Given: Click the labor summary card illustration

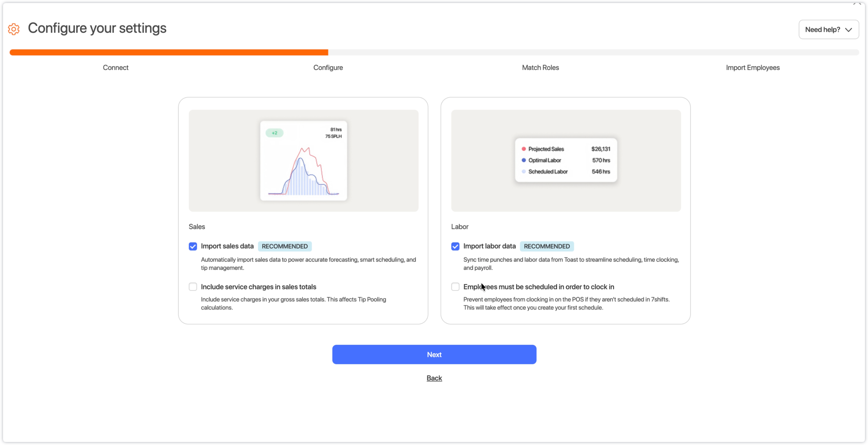Looking at the screenshot, I should (566, 160).
